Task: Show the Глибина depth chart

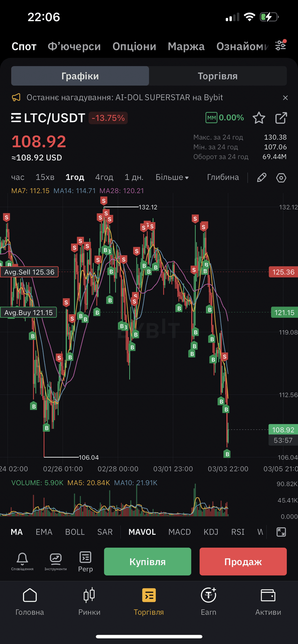Action: (223, 177)
